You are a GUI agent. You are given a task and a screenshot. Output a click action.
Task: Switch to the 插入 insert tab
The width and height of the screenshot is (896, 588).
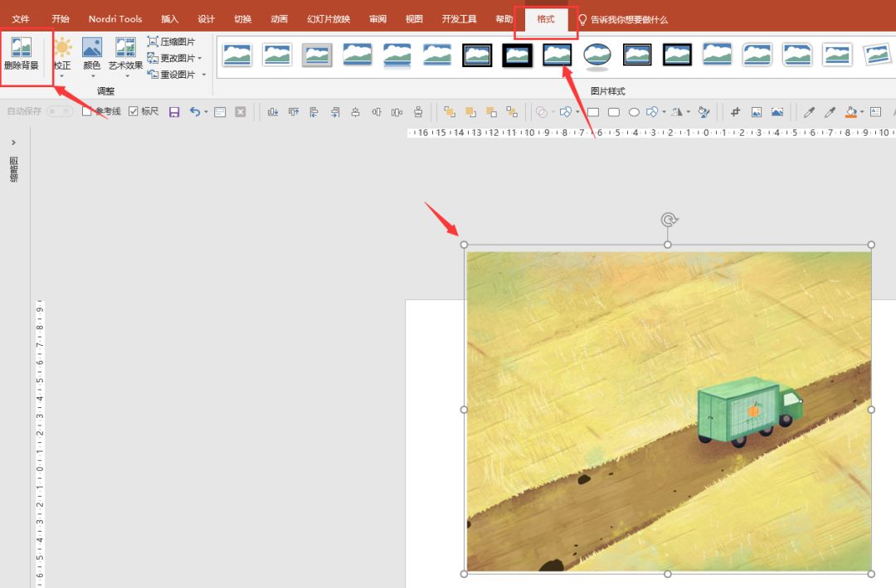(170, 19)
